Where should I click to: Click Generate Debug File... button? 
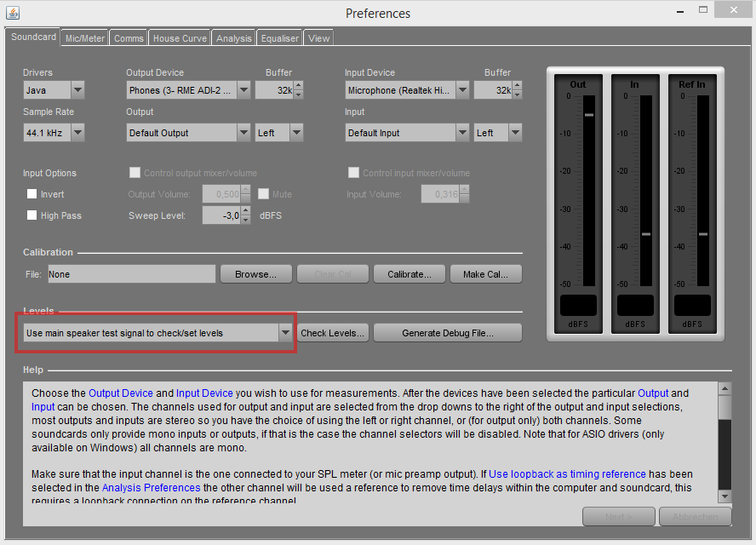pos(447,333)
